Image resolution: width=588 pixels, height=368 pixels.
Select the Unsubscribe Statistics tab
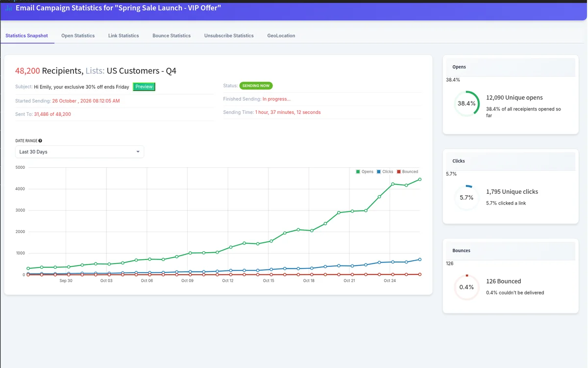[x=229, y=36]
